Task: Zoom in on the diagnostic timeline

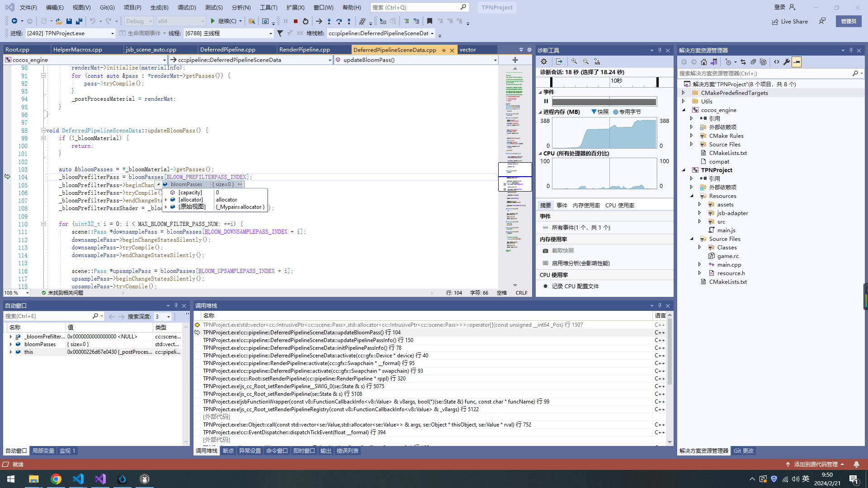Action: click(x=574, y=61)
